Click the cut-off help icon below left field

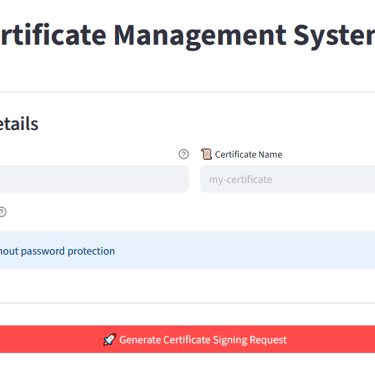tap(2, 212)
